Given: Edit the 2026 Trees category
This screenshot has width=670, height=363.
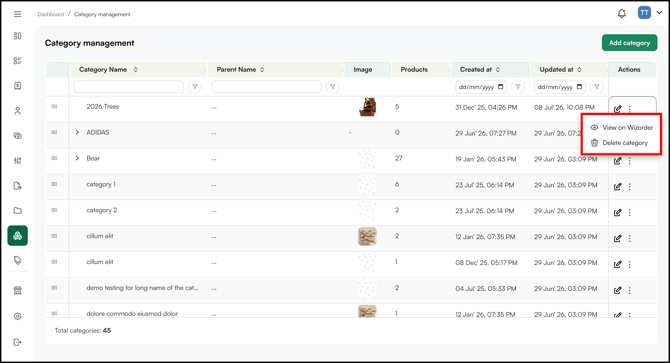Looking at the screenshot, I should [x=617, y=109].
